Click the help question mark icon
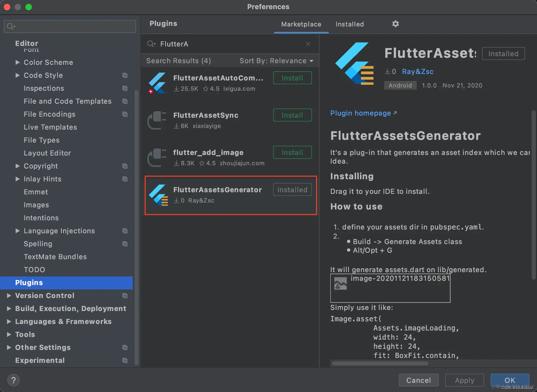537x392 pixels. point(13,380)
